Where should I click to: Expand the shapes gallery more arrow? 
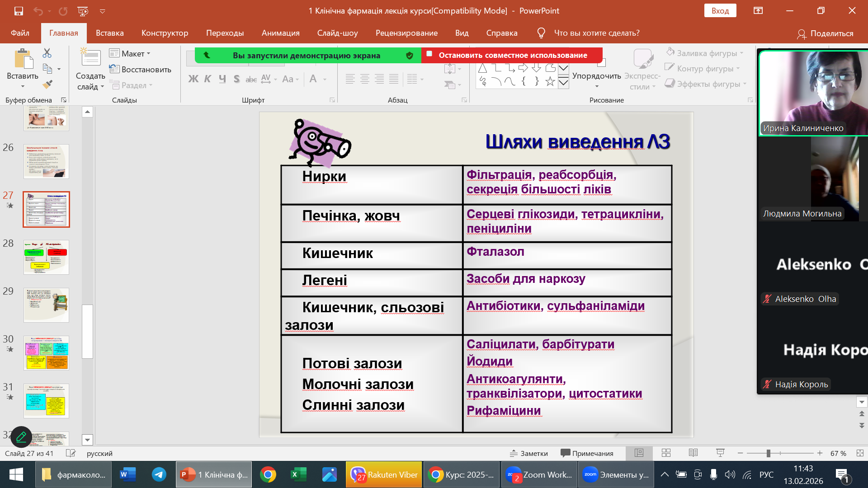563,83
